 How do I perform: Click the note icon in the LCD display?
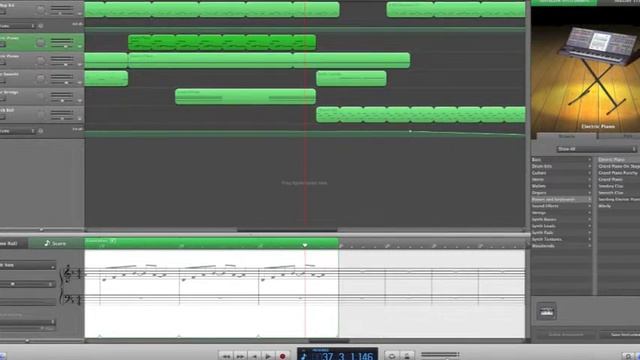click(x=304, y=356)
